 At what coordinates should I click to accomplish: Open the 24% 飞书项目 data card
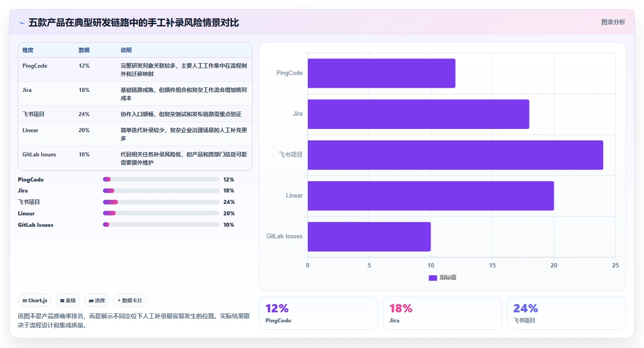(x=566, y=313)
